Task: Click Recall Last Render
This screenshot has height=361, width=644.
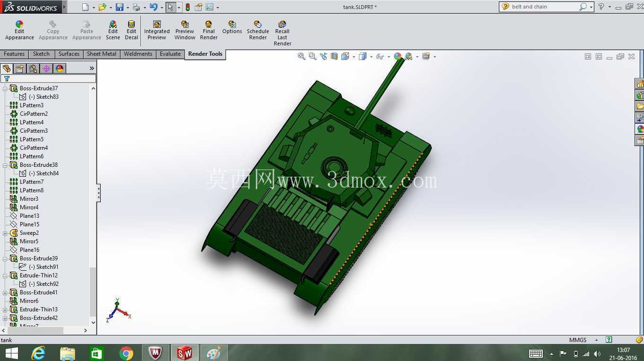Action: (x=282, y=33)
